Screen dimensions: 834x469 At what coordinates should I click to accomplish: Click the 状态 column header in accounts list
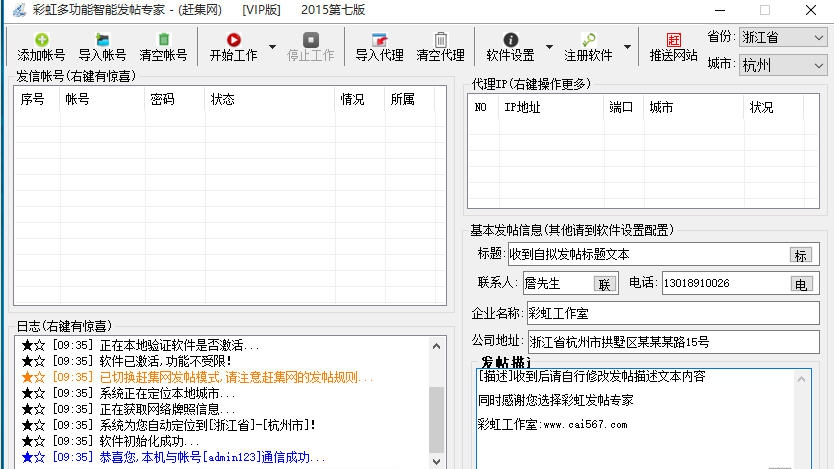coord(222,100)
